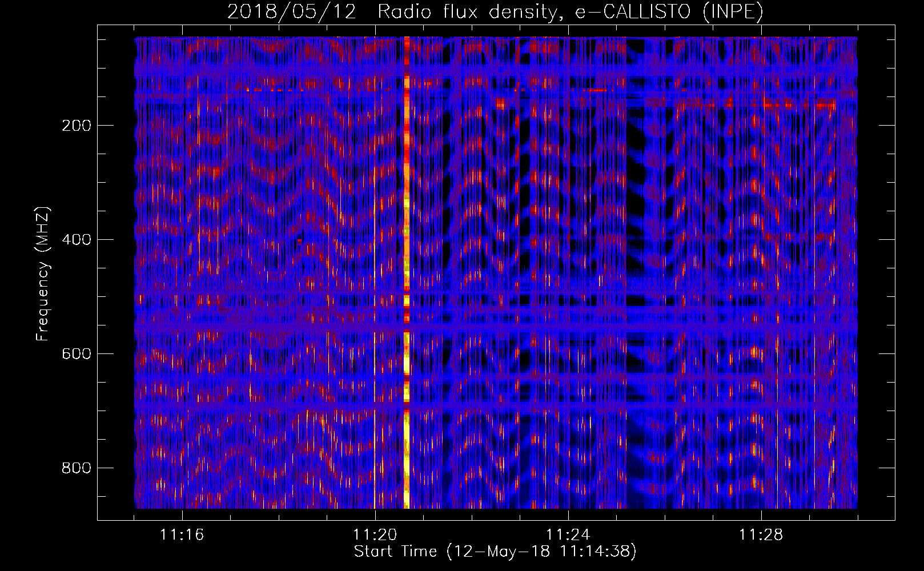Viewport: 924px width, 571px height.
Task: Click the plot title 2018/05/12 Radio flux density
Action: (495, 12)
